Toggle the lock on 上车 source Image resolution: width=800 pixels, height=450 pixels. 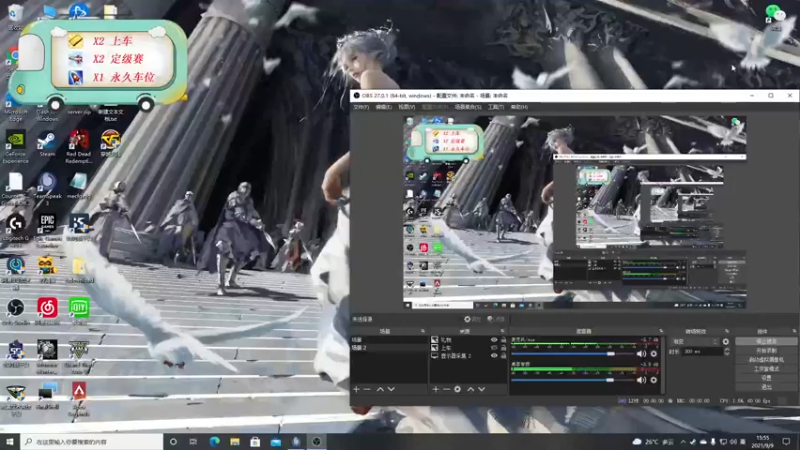point(503,347)
